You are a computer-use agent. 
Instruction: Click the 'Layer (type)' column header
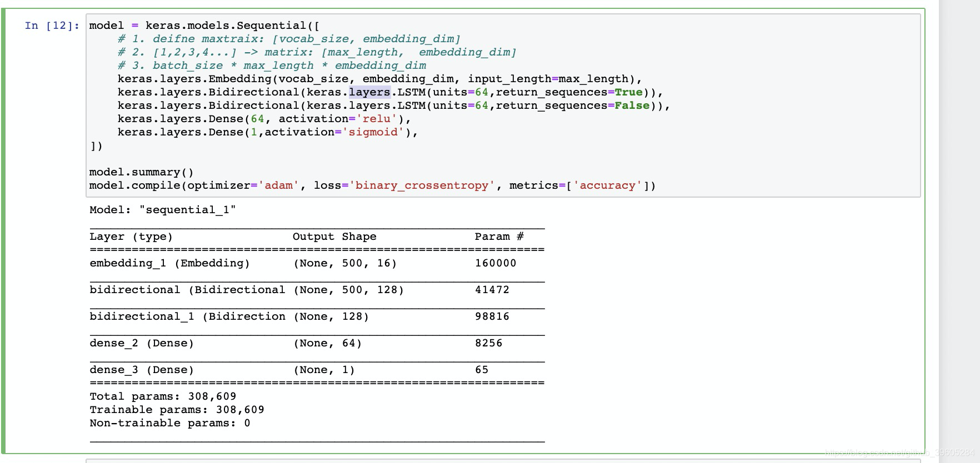(x=131, y=236)
